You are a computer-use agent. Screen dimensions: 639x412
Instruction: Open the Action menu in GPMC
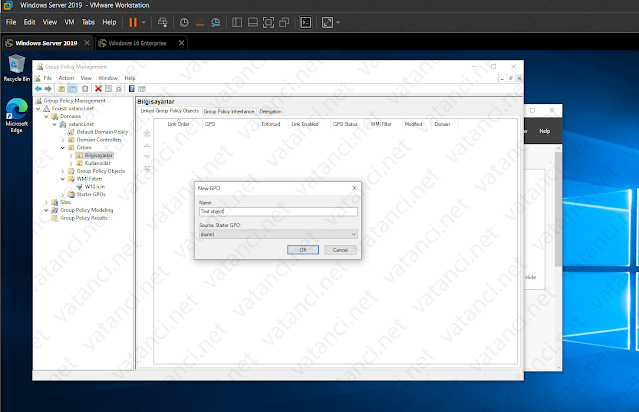(66, 77)
